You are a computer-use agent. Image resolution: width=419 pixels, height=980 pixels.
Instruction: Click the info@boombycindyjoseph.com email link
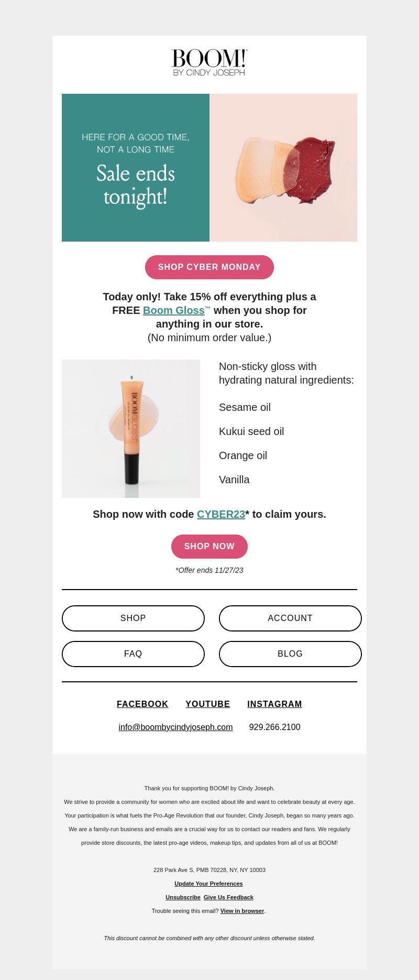point(175,727)
